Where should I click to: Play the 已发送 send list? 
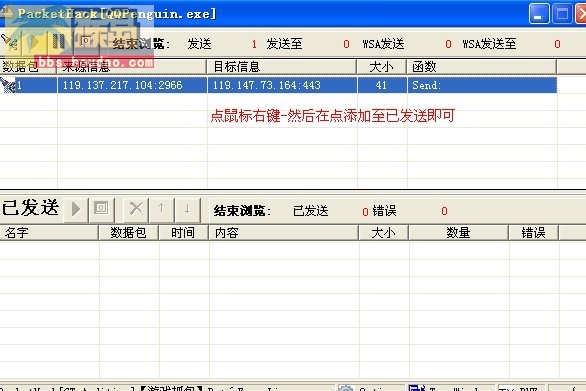[x=76, y=209]
